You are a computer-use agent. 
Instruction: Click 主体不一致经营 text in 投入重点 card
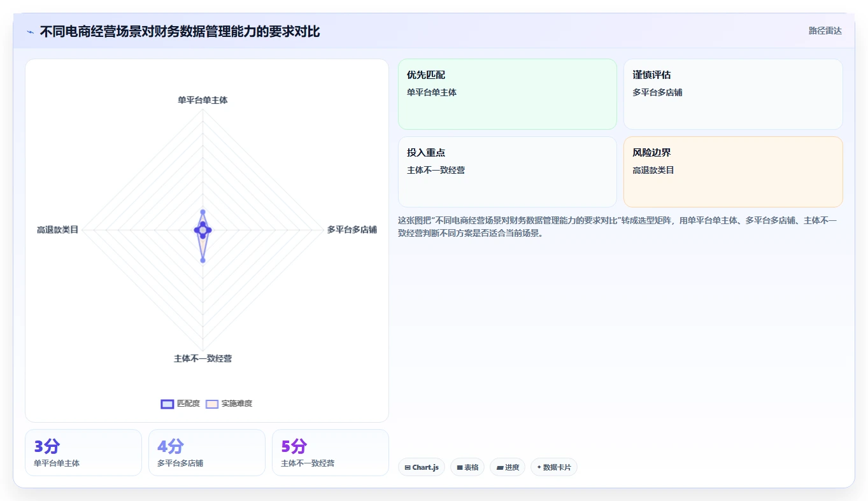pos(436,170)
